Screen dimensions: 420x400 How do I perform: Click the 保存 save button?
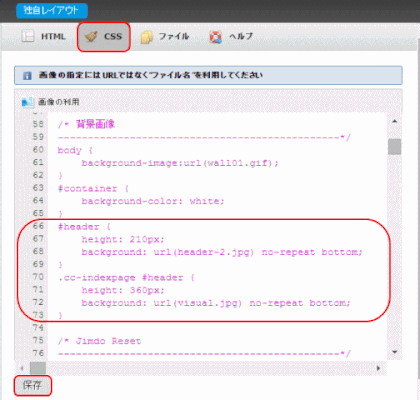point(33,386)
